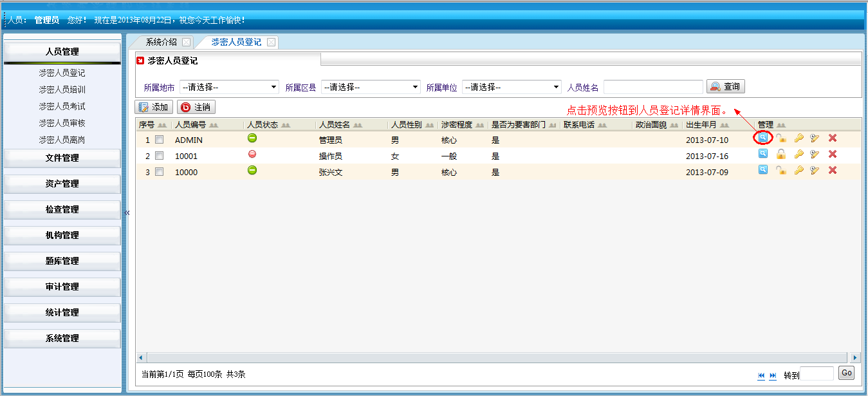
Task: Click scrollbar left arrow
Action: coord(141,357)
